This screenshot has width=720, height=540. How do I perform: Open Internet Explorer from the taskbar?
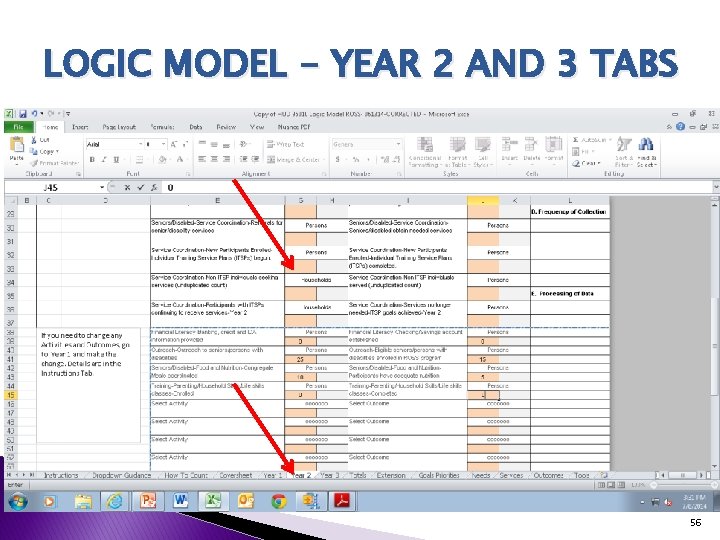pyautogui.click(x=114, y=501)
